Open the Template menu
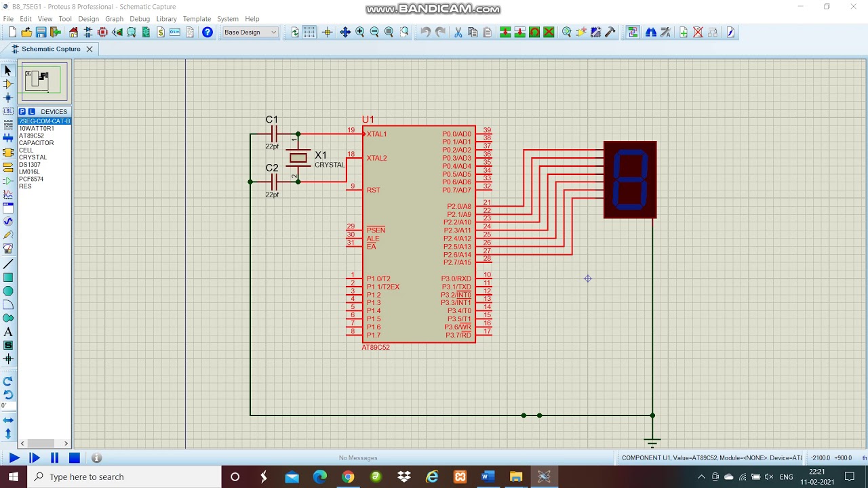Viewport: 868px width, 488px height. point(197,19)
